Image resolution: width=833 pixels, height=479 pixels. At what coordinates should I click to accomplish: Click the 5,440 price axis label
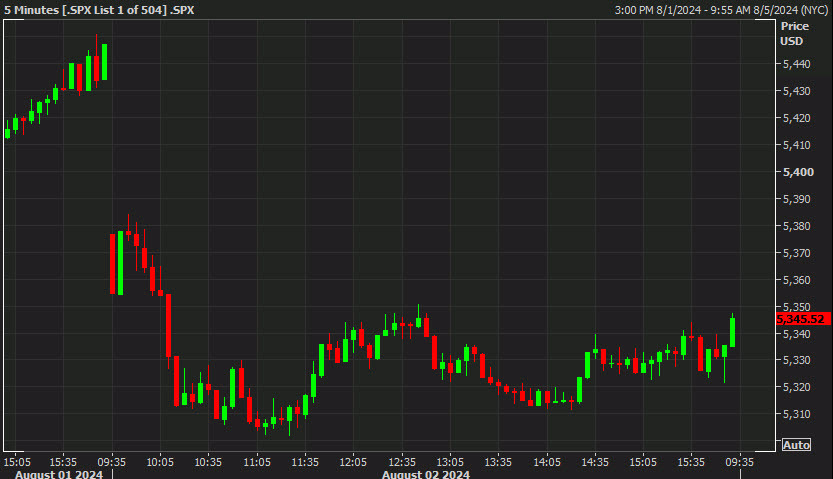[x=796, y=64]
